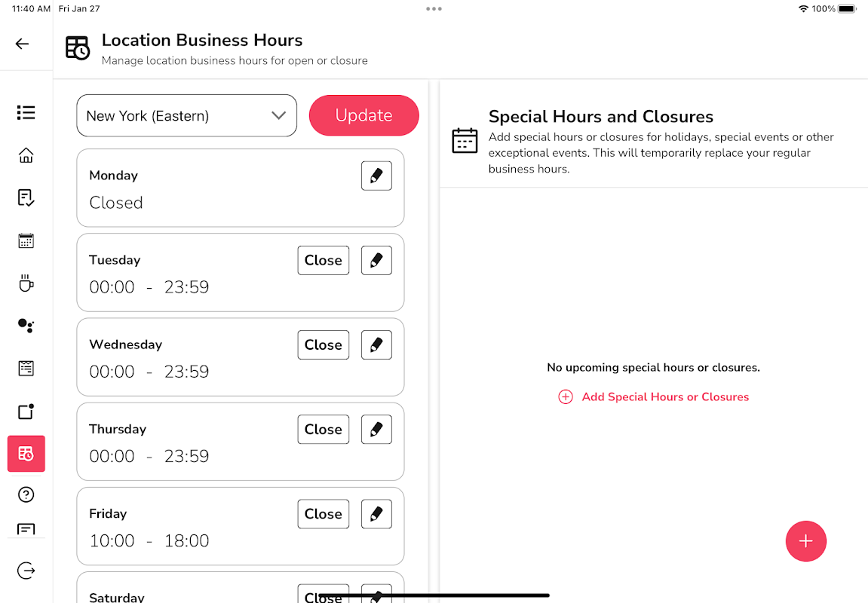Click the Update button

click(363, 115)
